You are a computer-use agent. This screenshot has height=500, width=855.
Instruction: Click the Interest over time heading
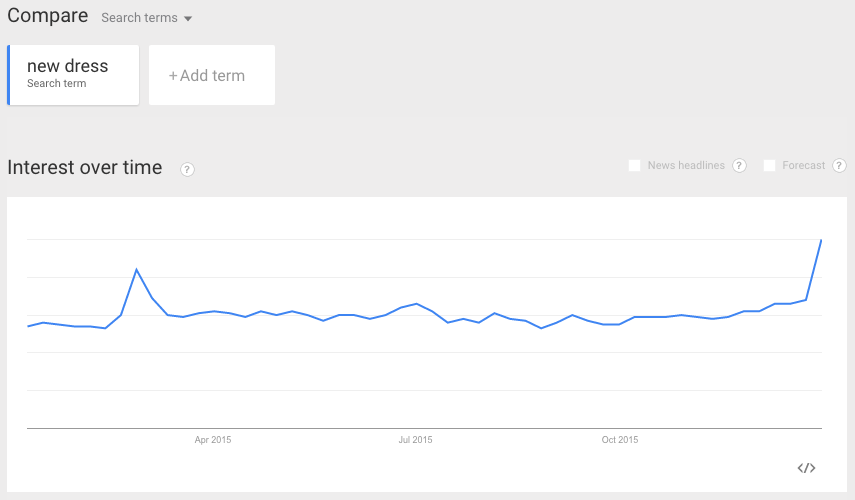tap(85, 167)
